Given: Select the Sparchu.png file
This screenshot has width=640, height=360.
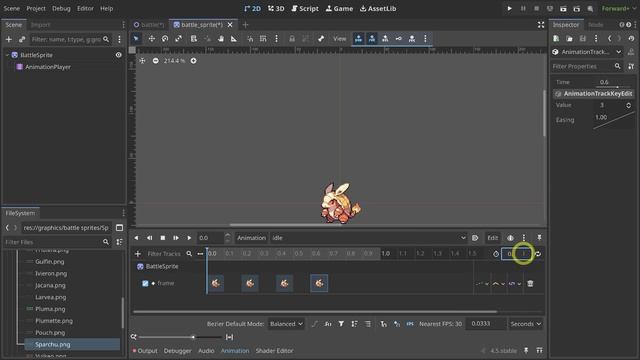Looking at the screenshot, I should pyautogui.click(x=72, y=344).
